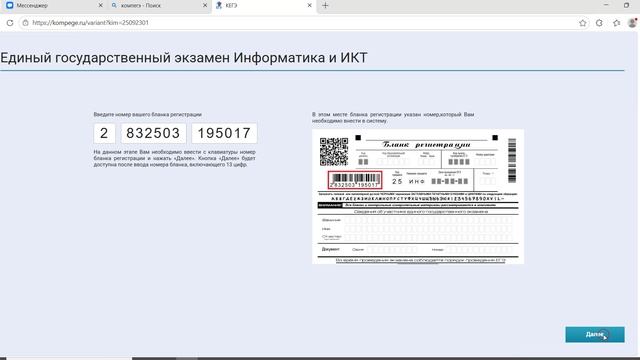
Task: Bookmark this page with star icon
Action: (582, 23)
